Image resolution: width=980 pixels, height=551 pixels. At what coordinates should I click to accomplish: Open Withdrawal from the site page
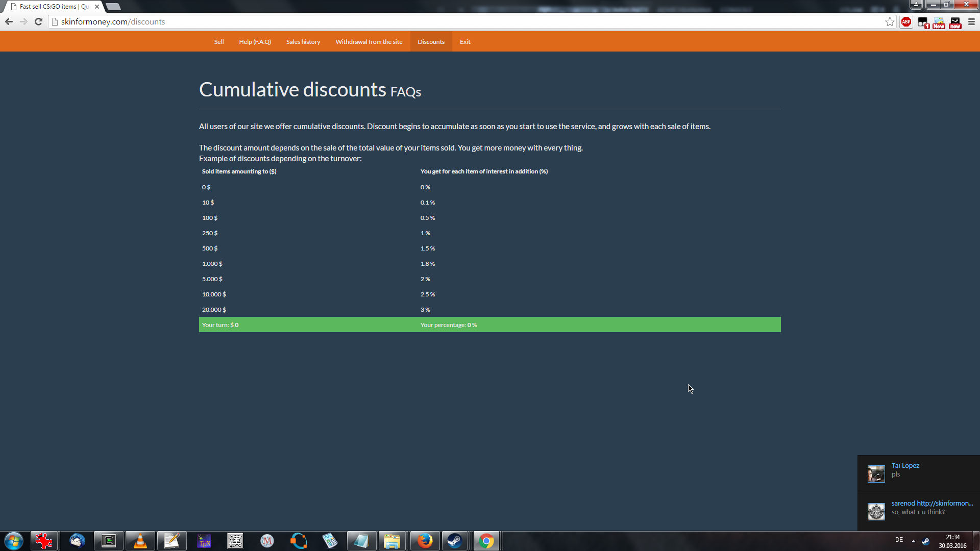coord(369,42)
